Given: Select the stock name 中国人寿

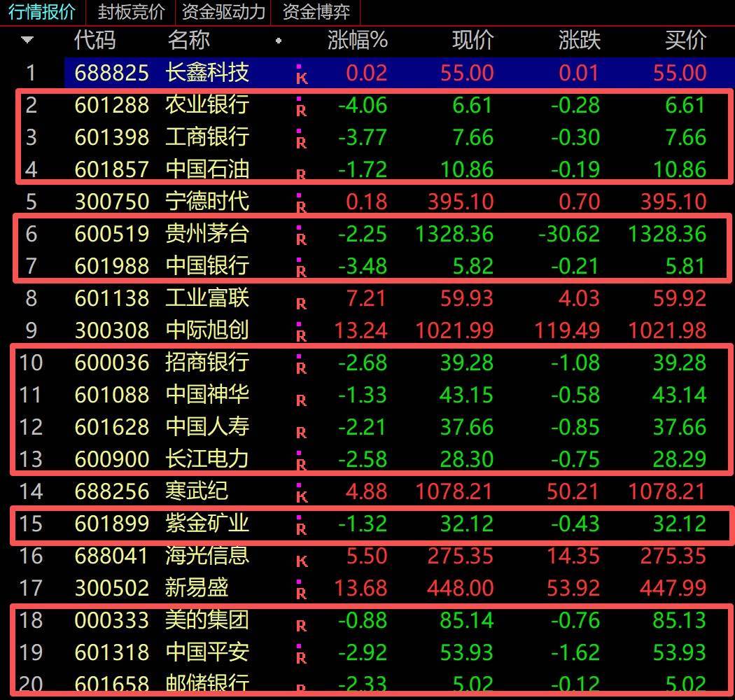Looking at the screenshot, I should pos(207,427).
